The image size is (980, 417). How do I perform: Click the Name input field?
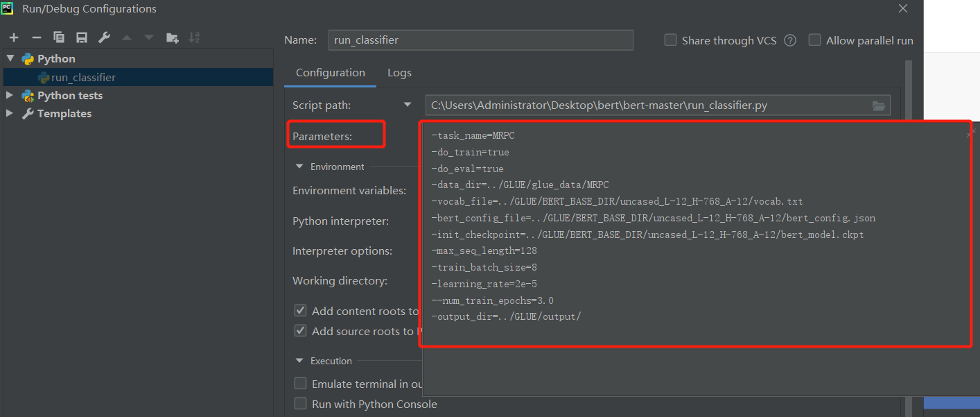pos(480,40)
